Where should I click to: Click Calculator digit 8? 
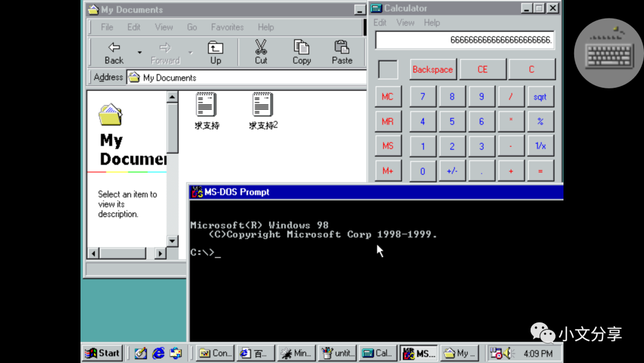(x=452, y=97)
